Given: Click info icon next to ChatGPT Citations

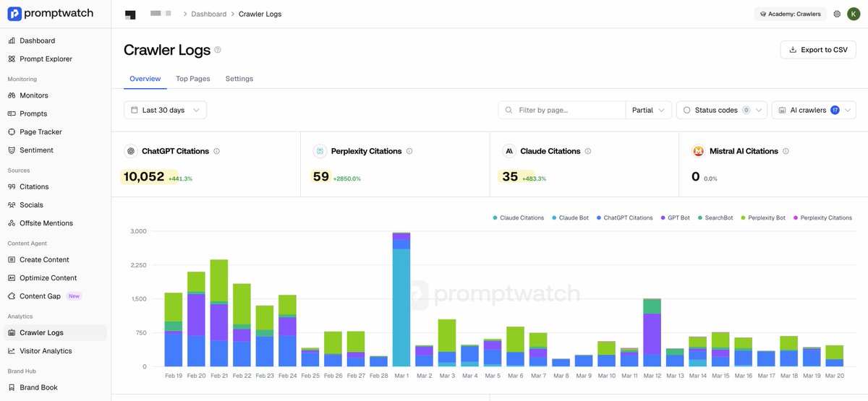Looking at the screenshot, I should pyautogui.click(x=217, y=151).
